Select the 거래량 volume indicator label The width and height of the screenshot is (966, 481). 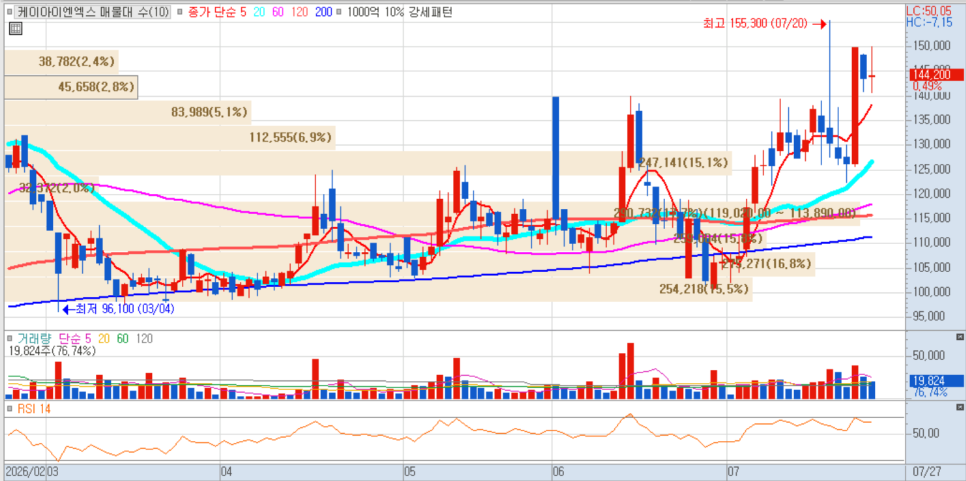(34, 339)
